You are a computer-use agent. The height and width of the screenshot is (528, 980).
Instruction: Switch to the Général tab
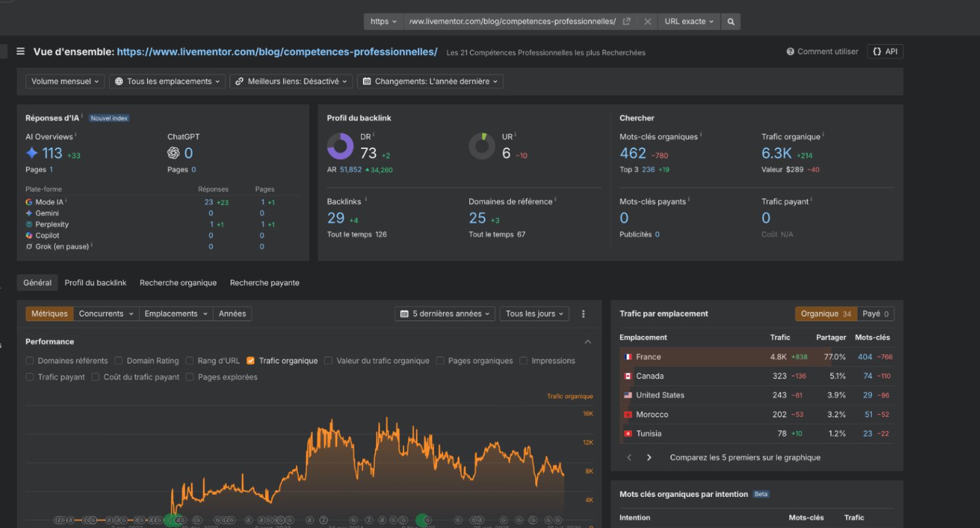(38, 283)
